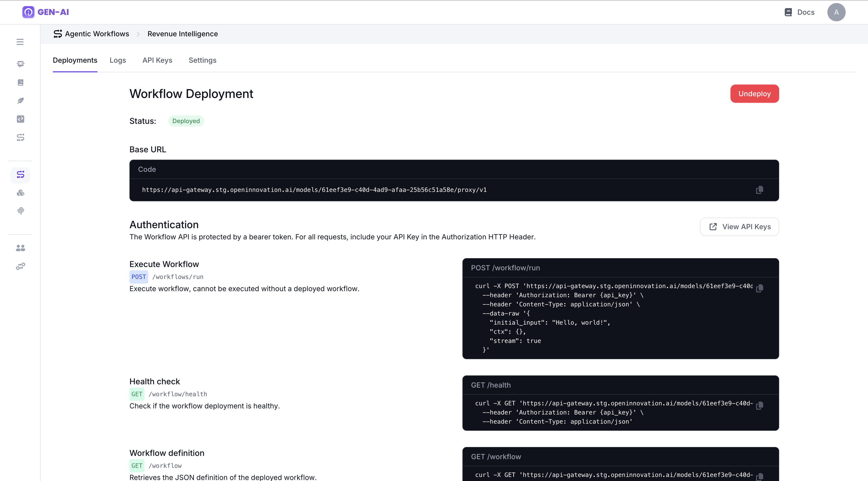Open the highlighted Agentic Workflows sidebar icon
This screenshot has height=481, width=868.
[x=20, y=175]
